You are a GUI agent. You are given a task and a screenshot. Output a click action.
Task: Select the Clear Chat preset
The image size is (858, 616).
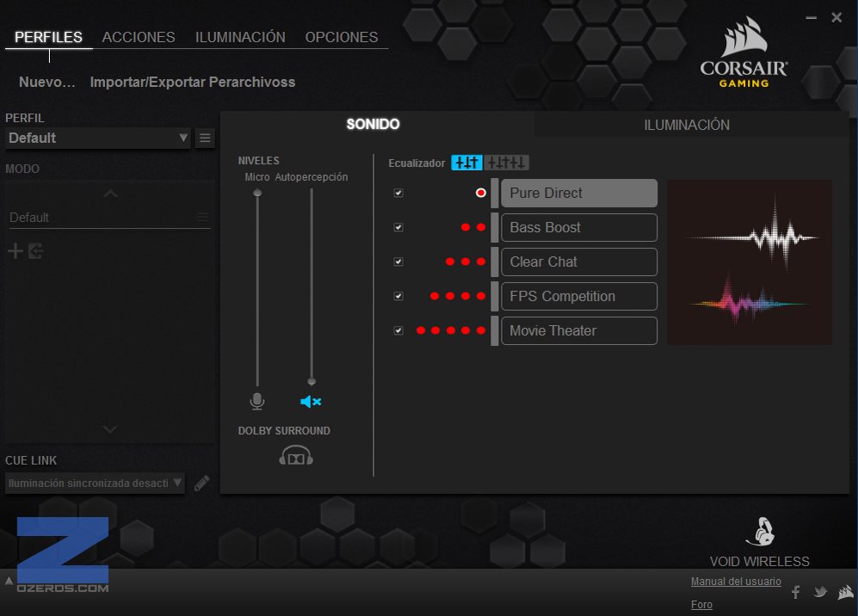pyautogui.click(x=579, y=262)
